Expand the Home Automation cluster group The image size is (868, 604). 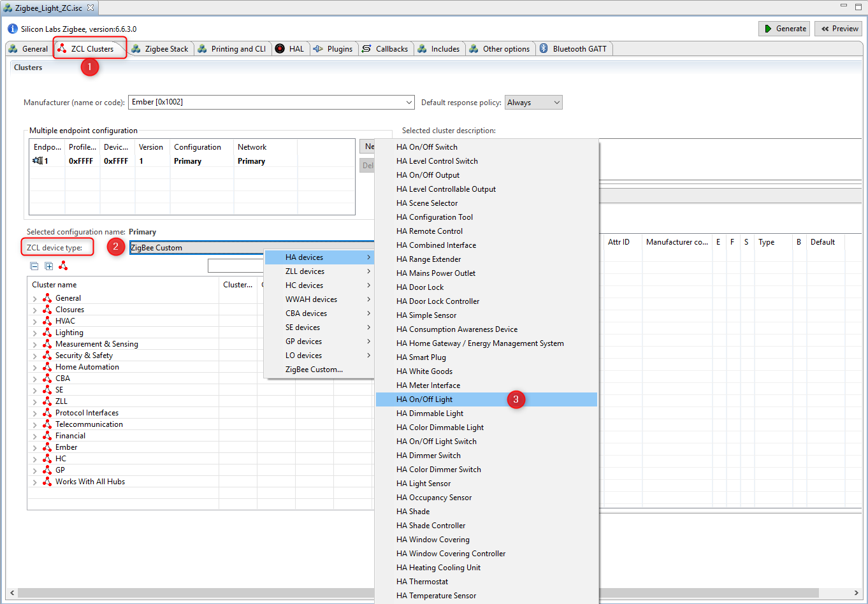(x=35, y=367)
